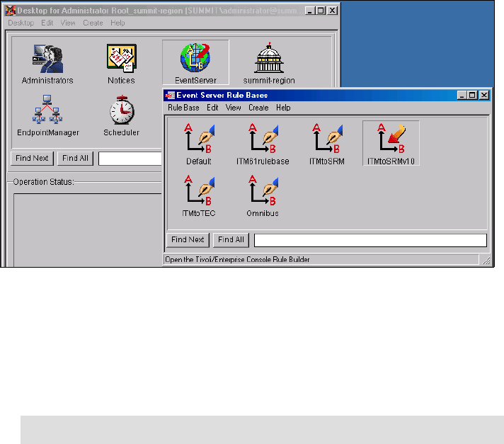Image resolution: width=504 pixels, height=444 pixels.
Task: Open Create menu in the Desktop window
Action: [93, 23]
